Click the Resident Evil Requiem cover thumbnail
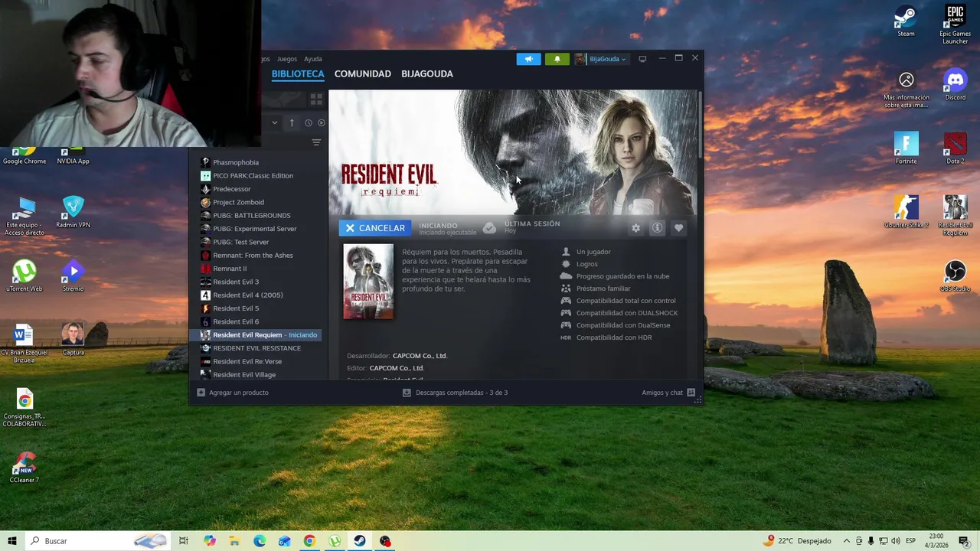This screenshot has height=551, width=980. coord(368,282)
